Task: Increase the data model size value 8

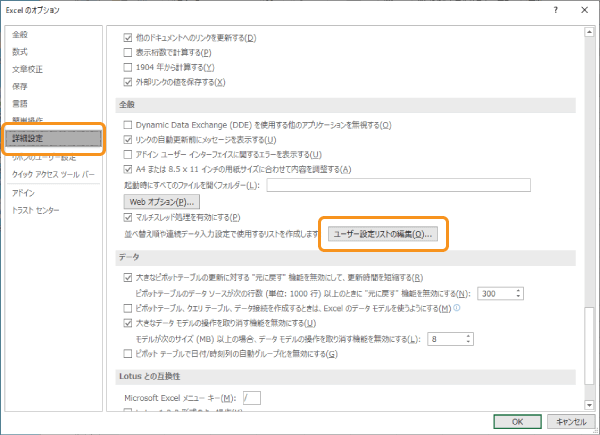Action: pyautogui.click(x=468, y=336)
